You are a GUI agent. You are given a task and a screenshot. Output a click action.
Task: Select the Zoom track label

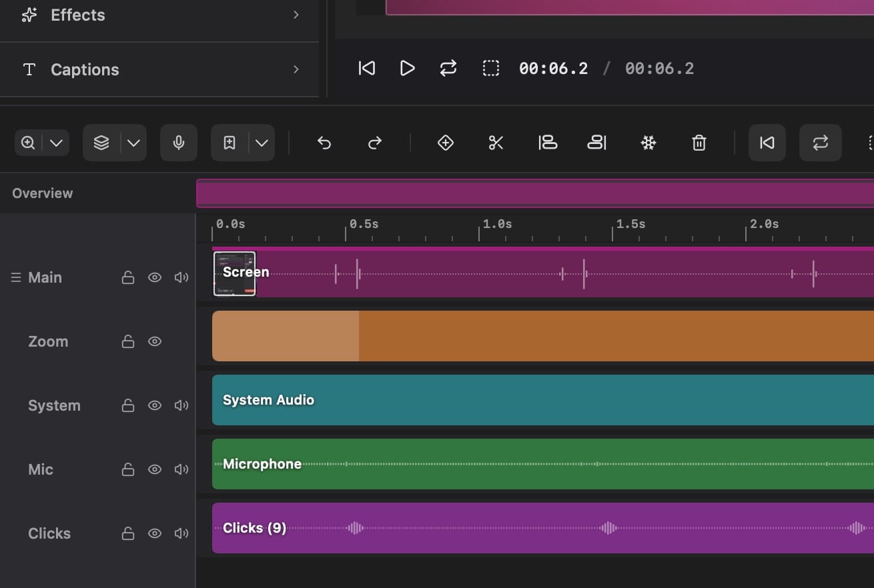[48, 341]
